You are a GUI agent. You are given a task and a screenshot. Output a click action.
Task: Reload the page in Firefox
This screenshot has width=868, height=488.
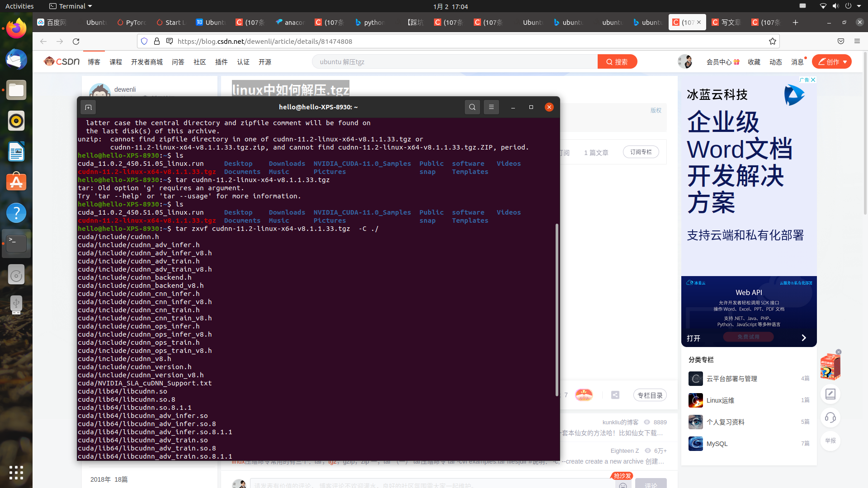(76, 41)
